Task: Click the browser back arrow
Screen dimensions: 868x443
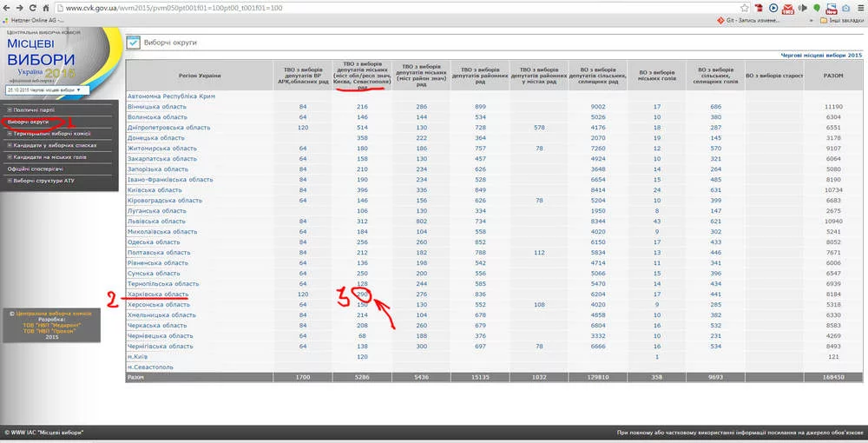Action: (x=8, y=8)
